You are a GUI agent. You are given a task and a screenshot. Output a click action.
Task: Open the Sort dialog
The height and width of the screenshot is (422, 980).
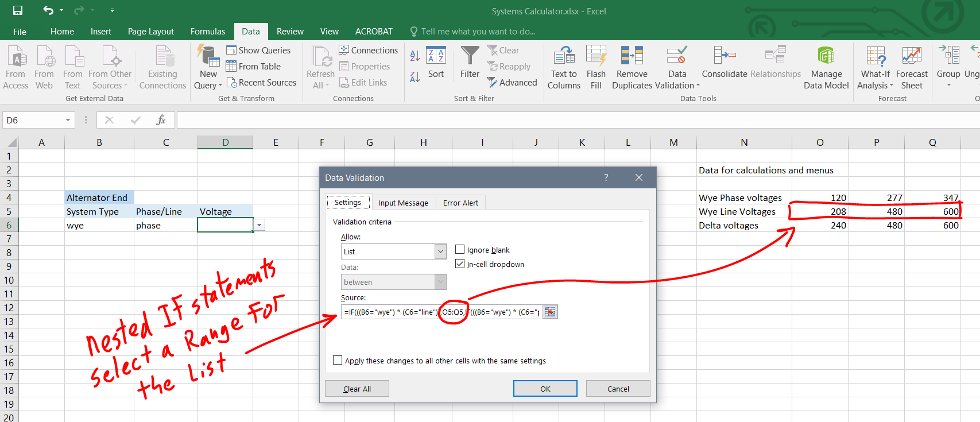tap(436, 63)
